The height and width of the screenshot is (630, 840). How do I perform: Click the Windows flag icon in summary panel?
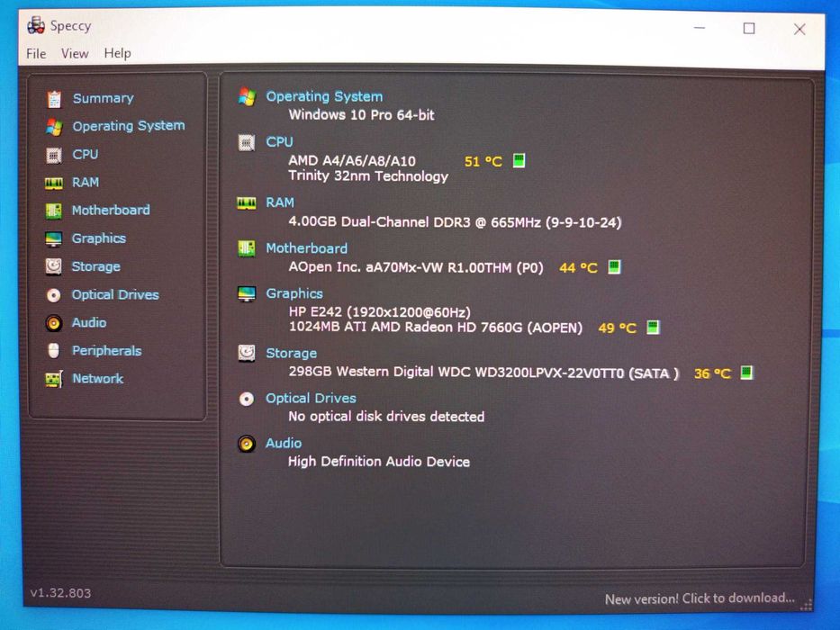click(x=247, y=97)
